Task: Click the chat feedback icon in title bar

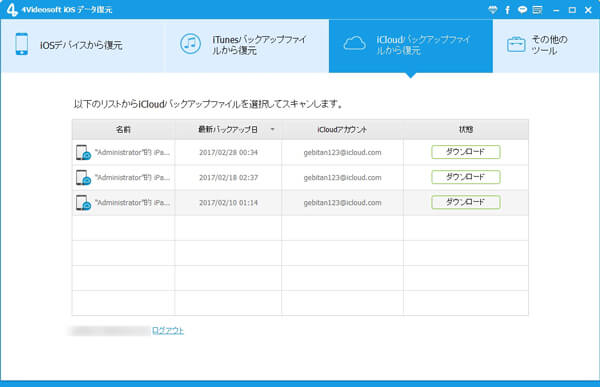Action: [522, 10]
